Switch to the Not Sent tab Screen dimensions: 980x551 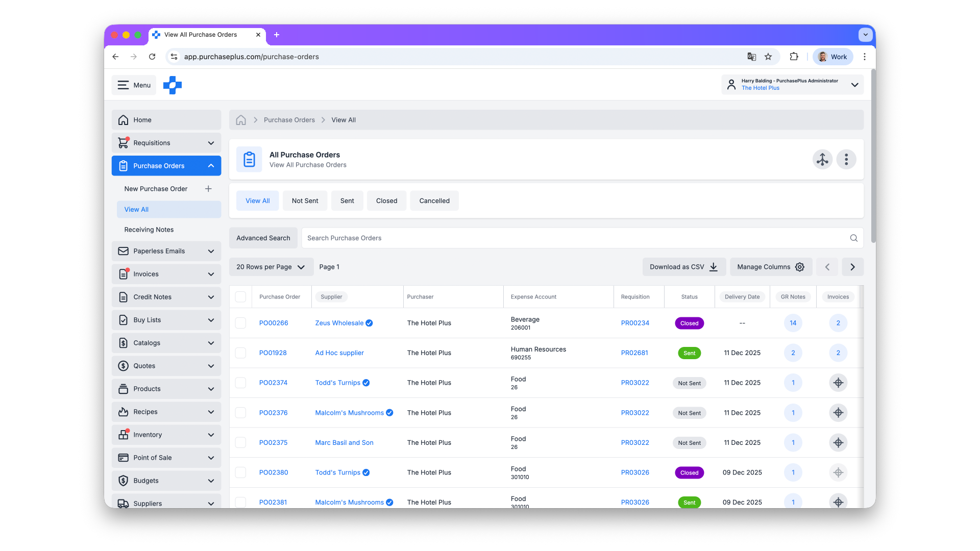305,201
